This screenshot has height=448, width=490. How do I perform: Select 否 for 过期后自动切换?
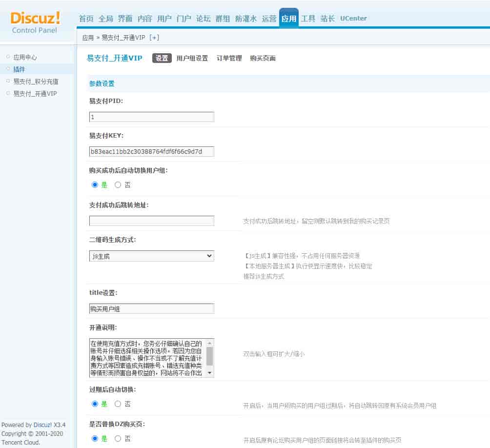click(x=118, y=404)
